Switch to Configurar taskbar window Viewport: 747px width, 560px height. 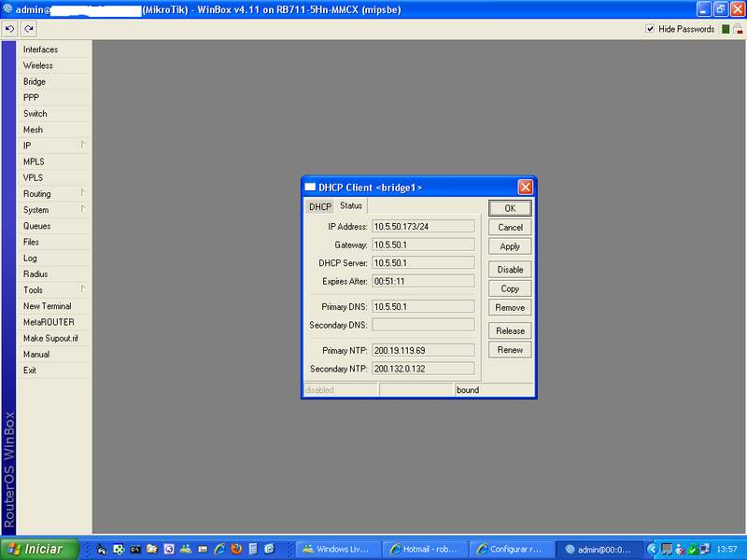coord(512,550)
